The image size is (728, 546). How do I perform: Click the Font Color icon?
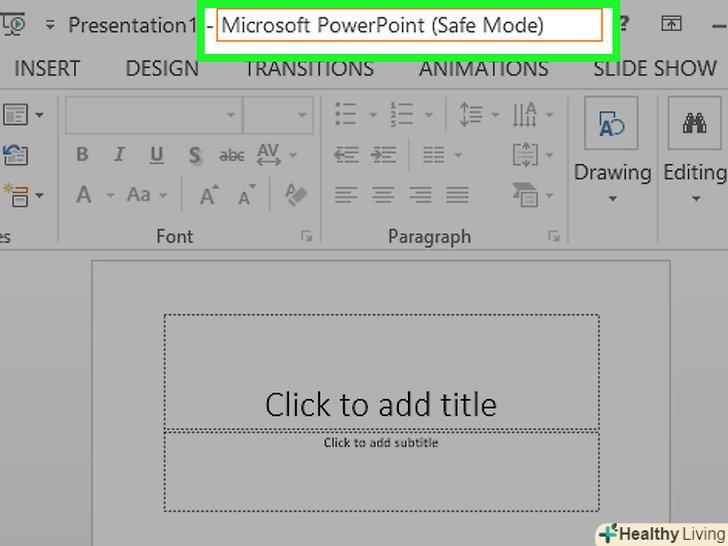tap(84, 195)
